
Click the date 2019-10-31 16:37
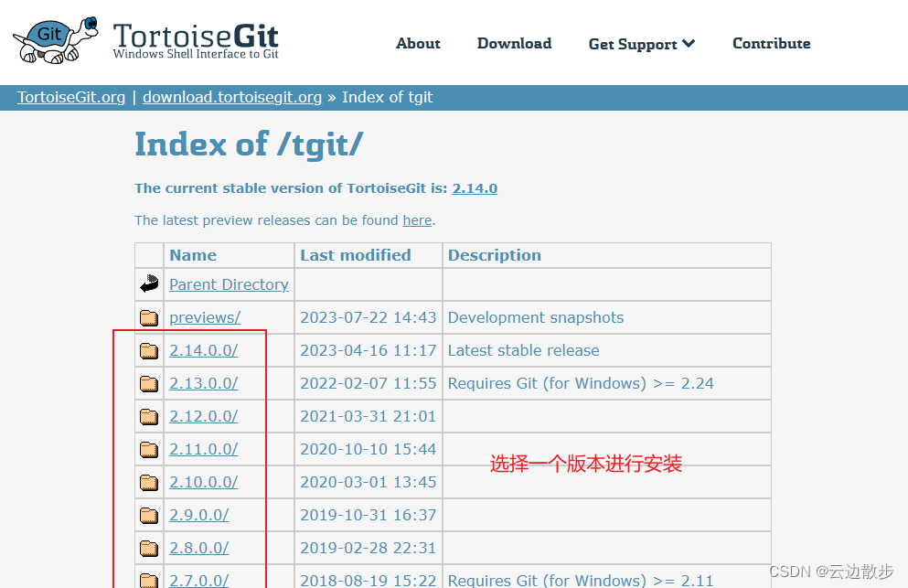[x=369, y=515]
